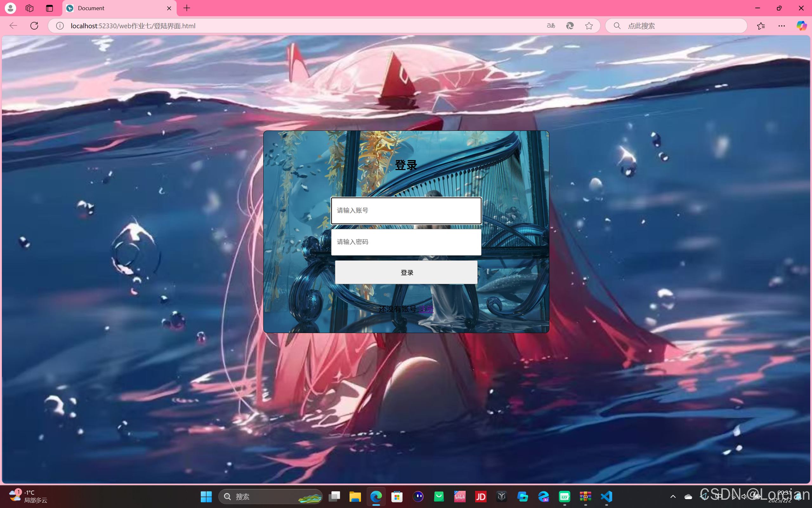This screenshot has width=812, height=508.
Task: Open the dark cube app in taskbar
Action: 501,497
